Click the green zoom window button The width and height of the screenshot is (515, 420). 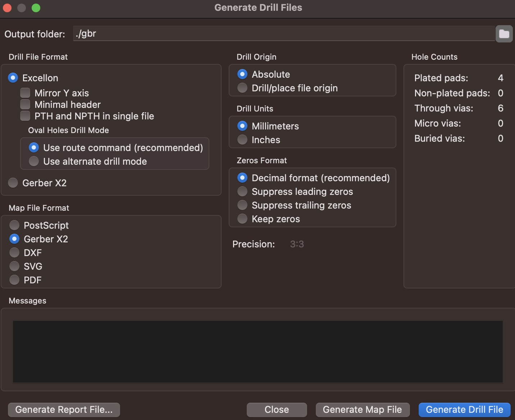click(x=36, y=8)
